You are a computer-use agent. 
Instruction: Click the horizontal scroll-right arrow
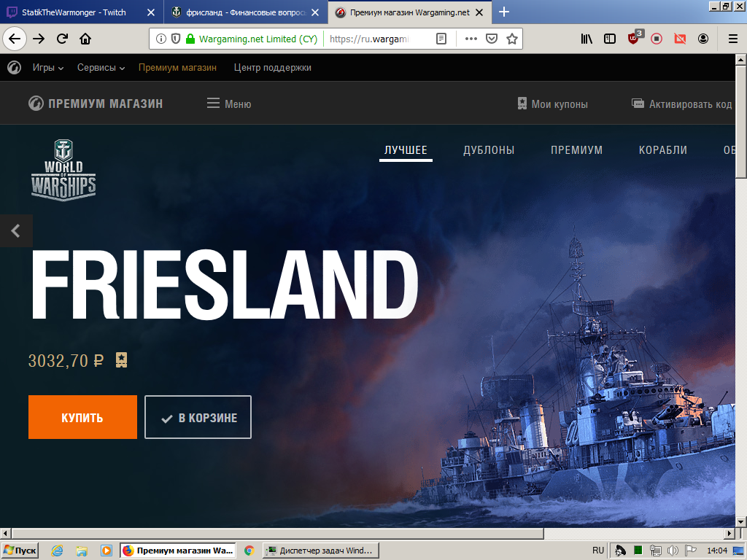coord(729,533)
